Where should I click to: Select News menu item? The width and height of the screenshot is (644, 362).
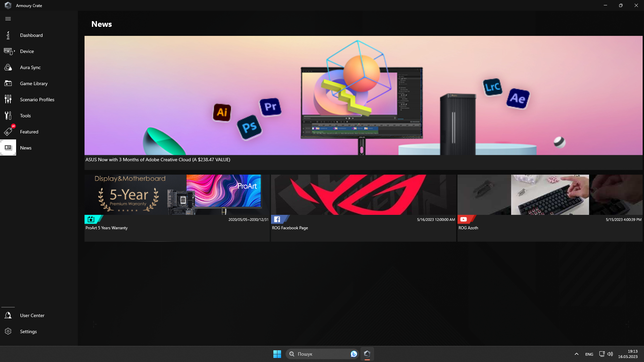26,148
